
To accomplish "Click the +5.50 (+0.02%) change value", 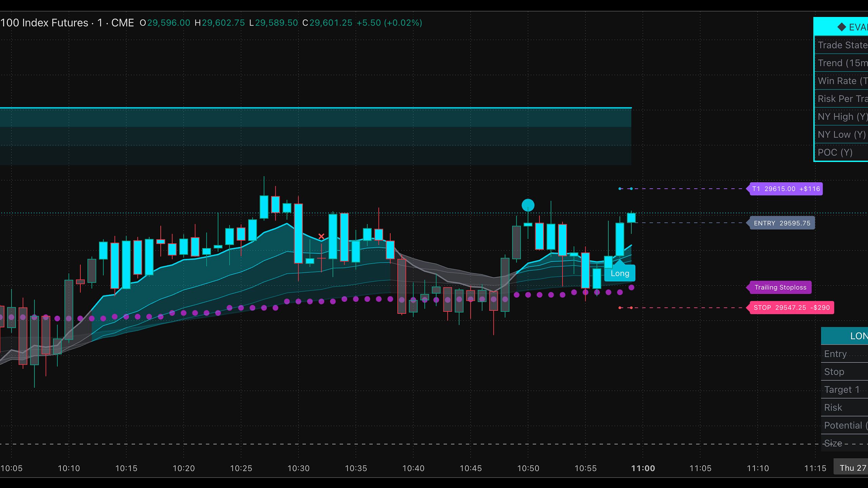I will tap(389, 23).
